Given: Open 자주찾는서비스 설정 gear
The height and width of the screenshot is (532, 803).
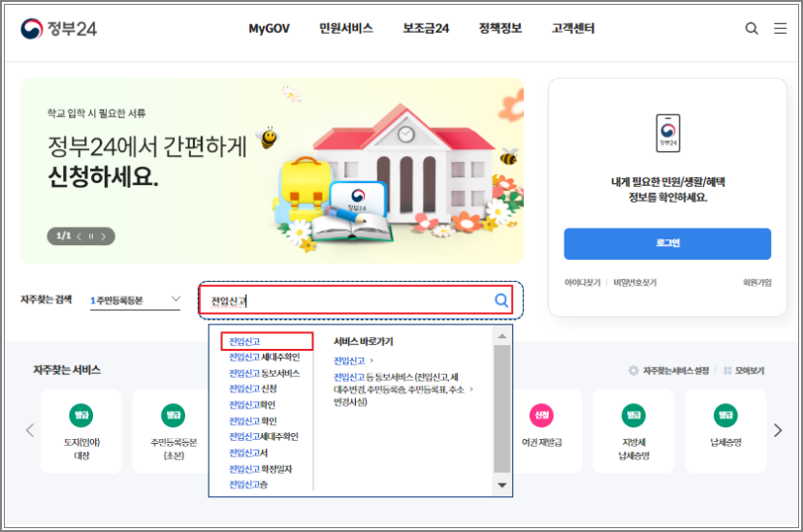Looking at the screenshot, I should [x=633, y=370].
